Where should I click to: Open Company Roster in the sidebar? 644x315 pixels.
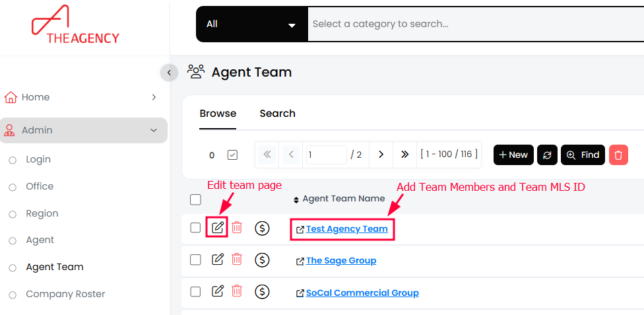coord(65,294)
